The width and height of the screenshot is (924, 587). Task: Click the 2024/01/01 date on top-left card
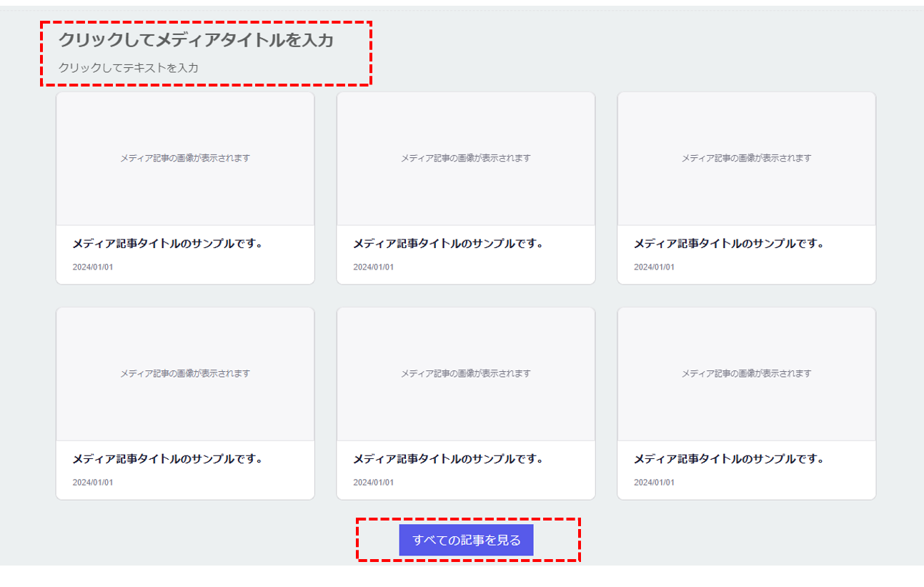click(93, 267)
